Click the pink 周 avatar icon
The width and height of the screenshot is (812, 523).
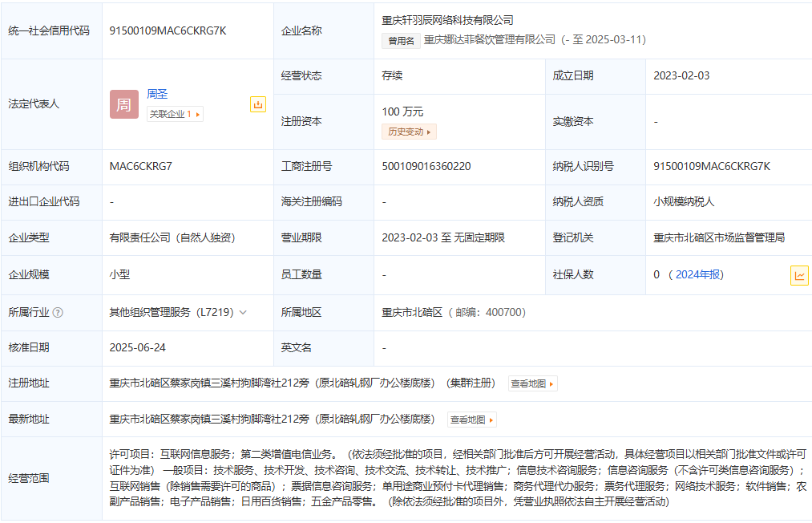click(x=123, y=104)
